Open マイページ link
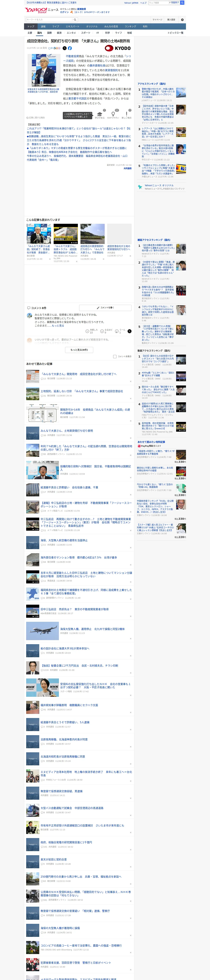Image resolution: width=210 pixels, height=980 pixels. [x=157, y=20]
